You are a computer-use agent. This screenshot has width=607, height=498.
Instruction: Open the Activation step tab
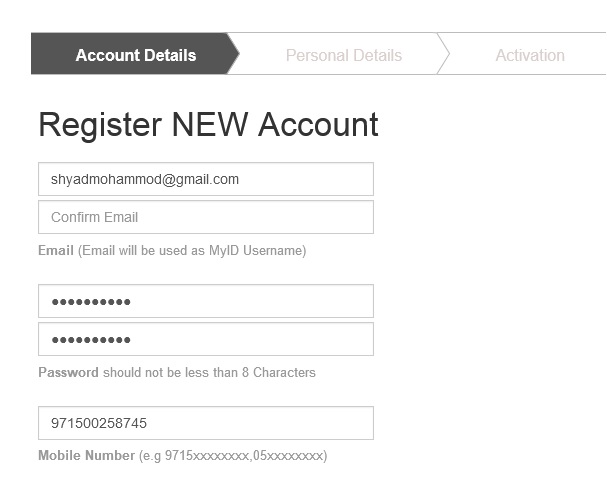click(x=529, y=55)
